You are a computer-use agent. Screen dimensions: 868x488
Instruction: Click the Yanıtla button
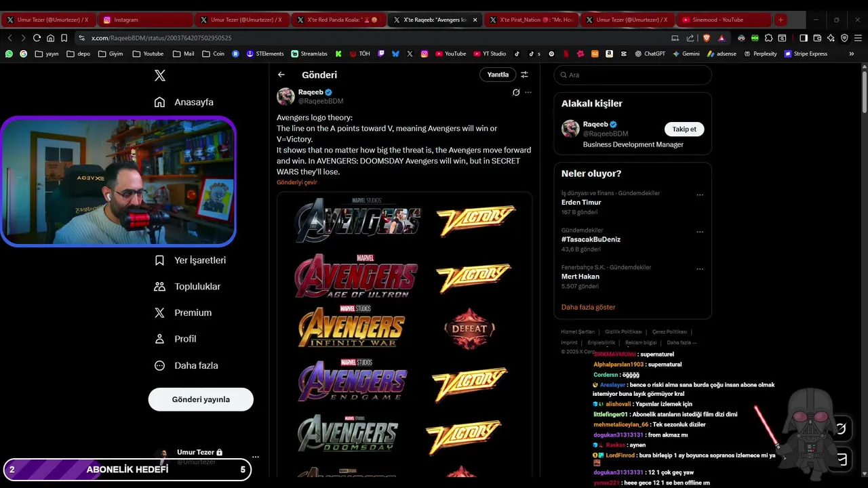[x=498, y=75]
